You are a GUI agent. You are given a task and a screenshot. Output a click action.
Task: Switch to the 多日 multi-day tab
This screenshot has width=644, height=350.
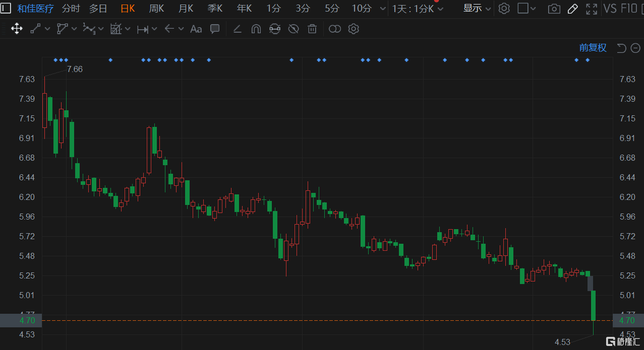point(98,9)
